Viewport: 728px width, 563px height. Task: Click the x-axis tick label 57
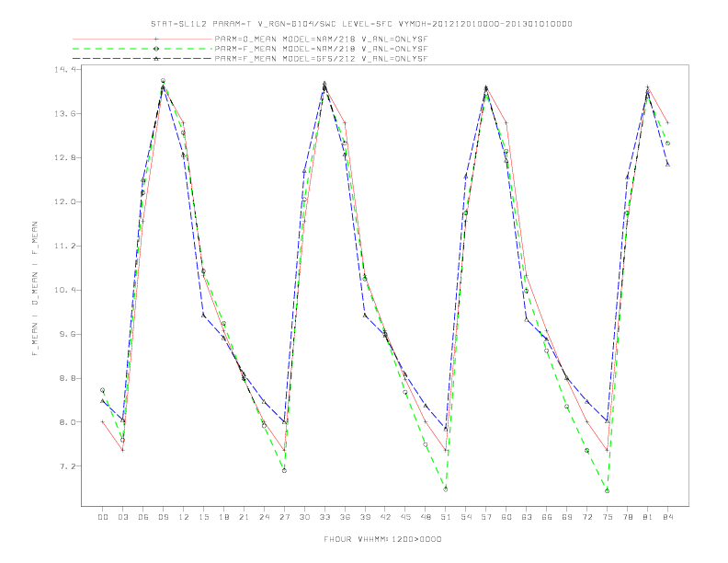pyautogui.click(x=486, y=517)
